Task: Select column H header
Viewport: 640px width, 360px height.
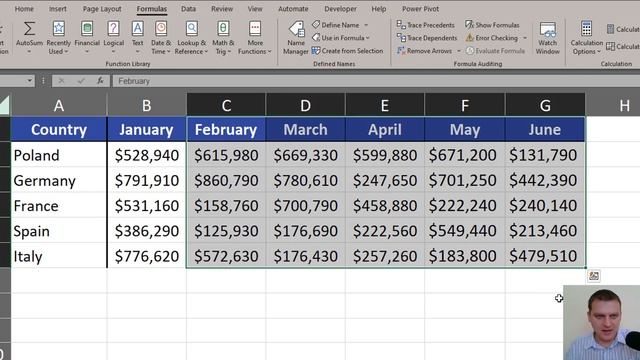Action: [613, 105]
